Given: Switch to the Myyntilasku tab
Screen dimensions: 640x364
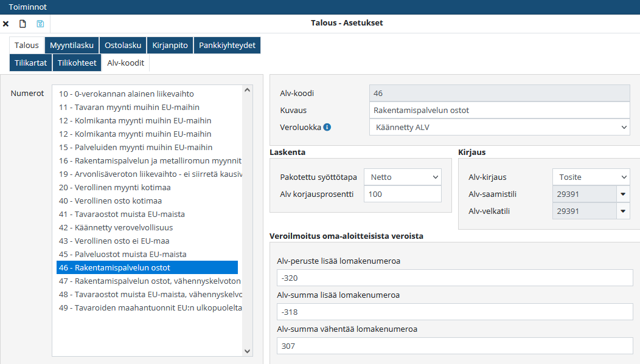Looking at the screenshot, I should [x=72, y=45].
